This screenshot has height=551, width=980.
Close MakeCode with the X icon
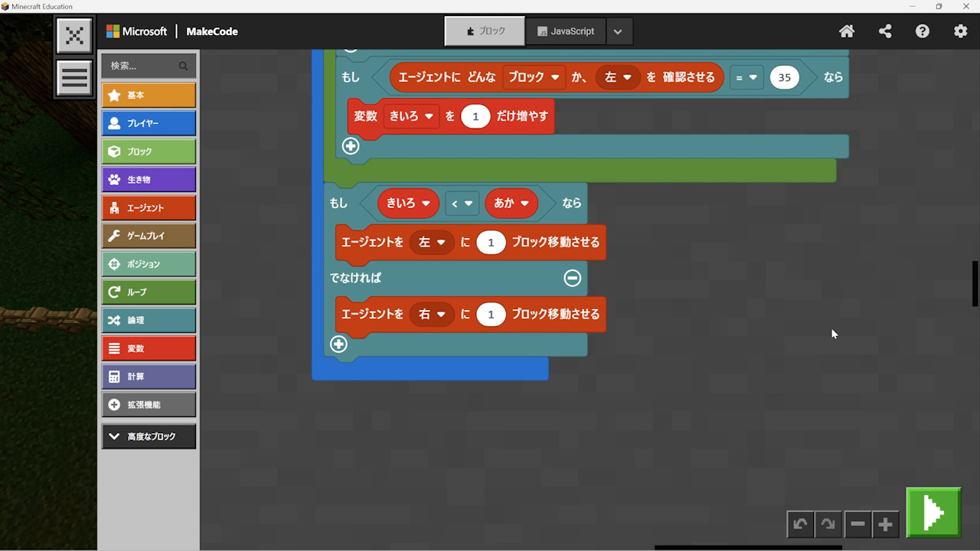(x=74, y=35)
